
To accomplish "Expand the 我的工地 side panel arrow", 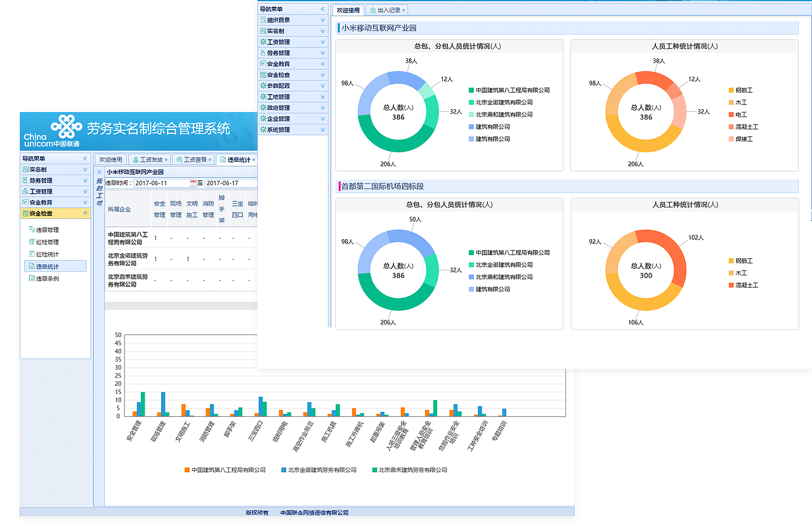I will 99,171.
